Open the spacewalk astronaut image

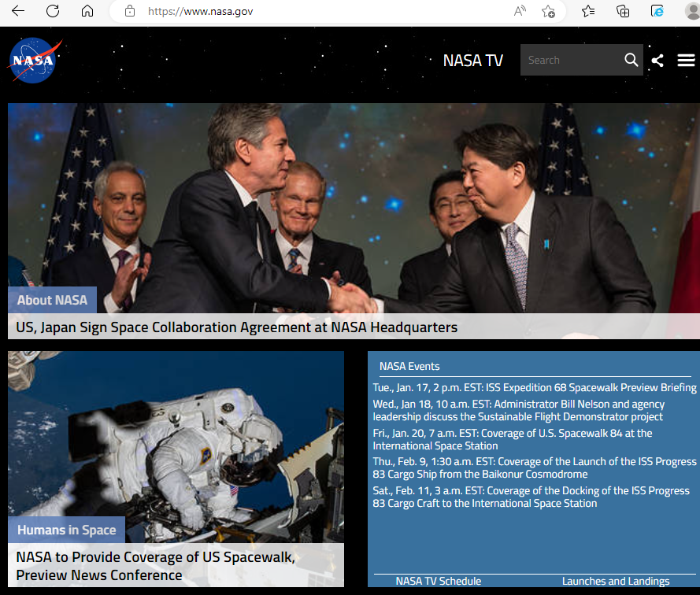pos(176,447)
